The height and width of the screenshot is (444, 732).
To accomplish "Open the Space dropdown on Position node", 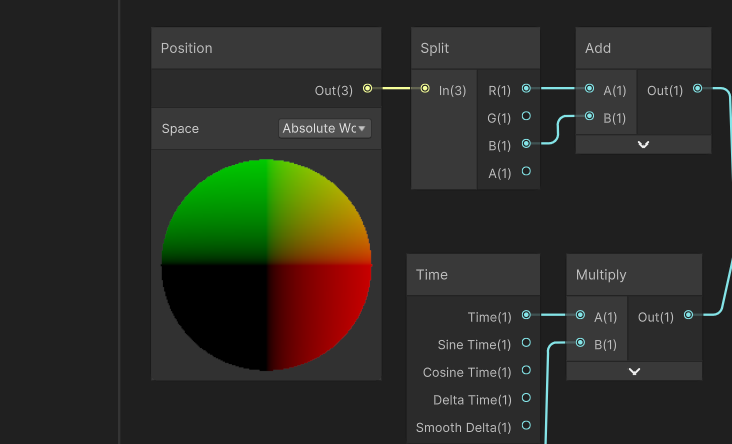I will [x=324, y=128].
